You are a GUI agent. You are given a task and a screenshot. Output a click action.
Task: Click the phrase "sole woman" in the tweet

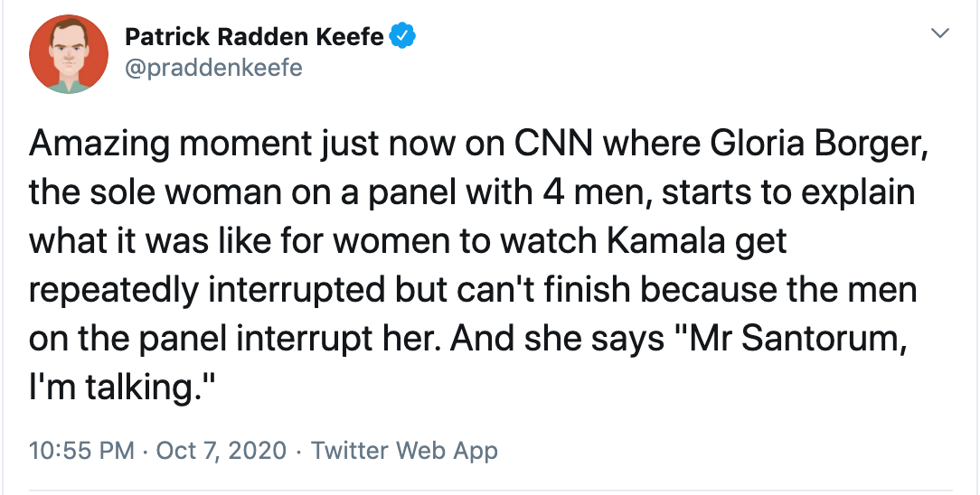click(178, 192)
